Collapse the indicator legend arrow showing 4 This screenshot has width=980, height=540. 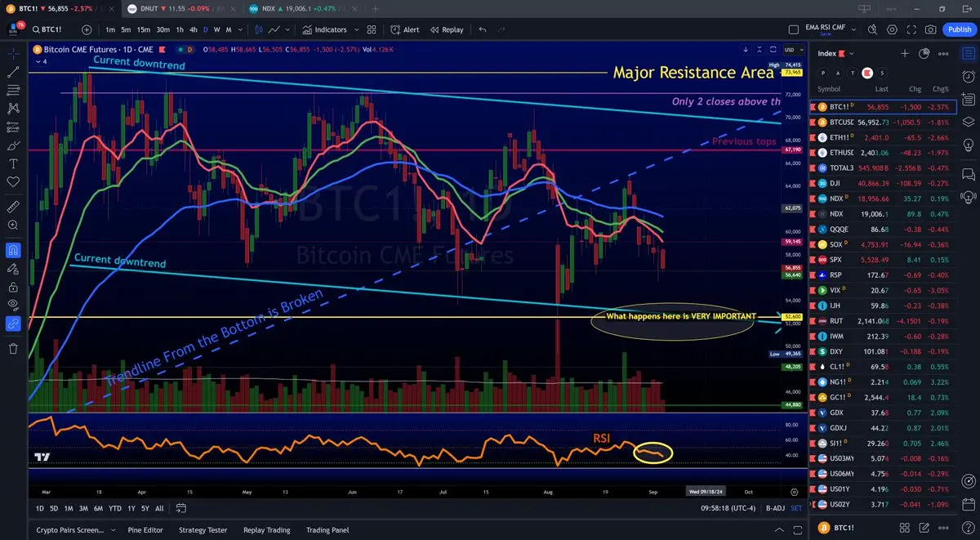click(43, 61)
